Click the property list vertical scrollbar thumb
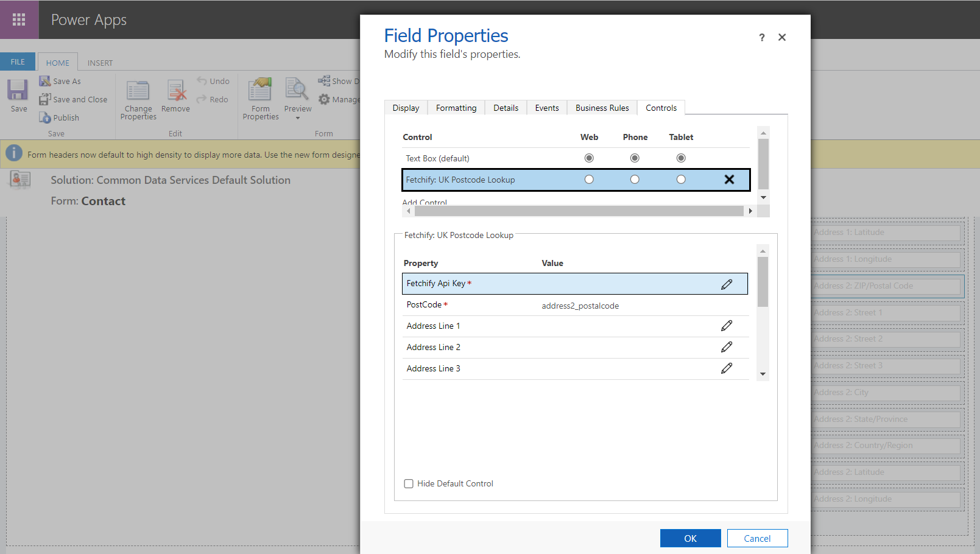Viewport: 980px width, 554px height. click(763, 282)
